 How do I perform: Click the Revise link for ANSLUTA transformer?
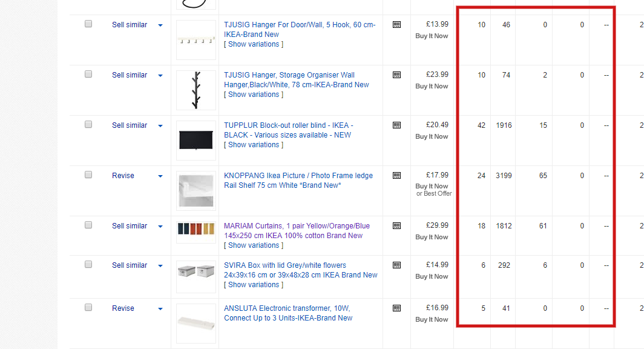[123, 308]
